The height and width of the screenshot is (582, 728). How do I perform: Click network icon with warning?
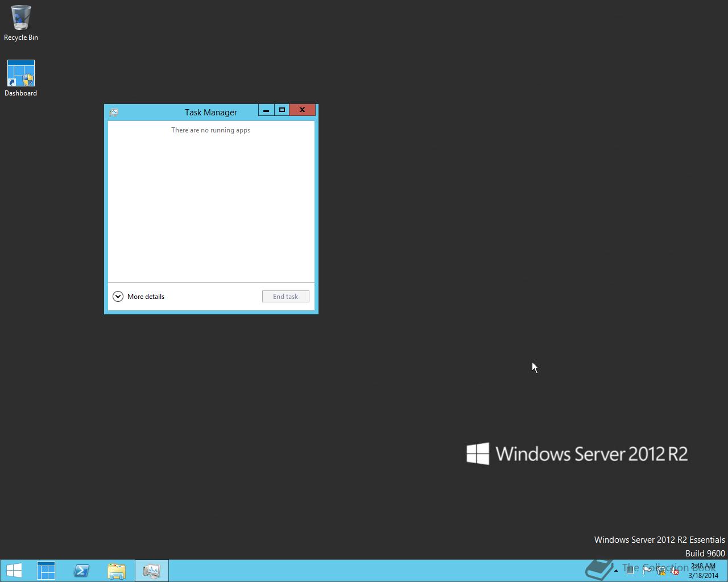pyautogui.click(x=661, y=571)
